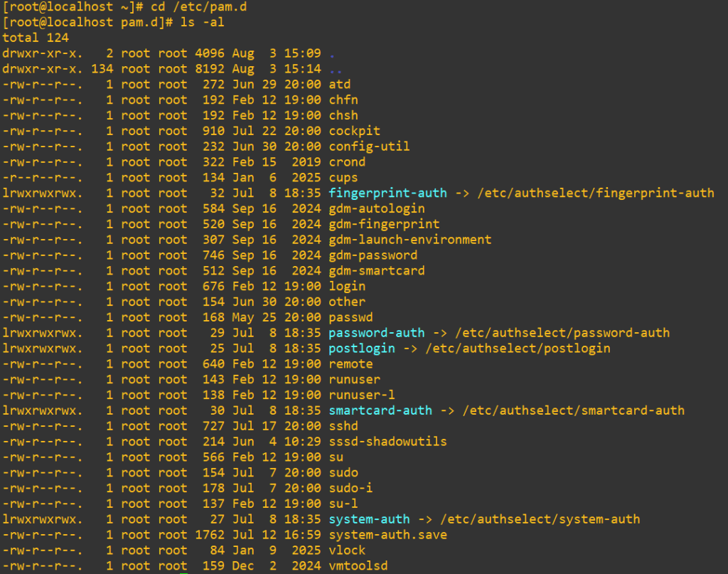Screen dimensions: 728x574
Task: Click the fingerprint-auth symlink name
Action: pyautogui.click(x=387, y=193)
